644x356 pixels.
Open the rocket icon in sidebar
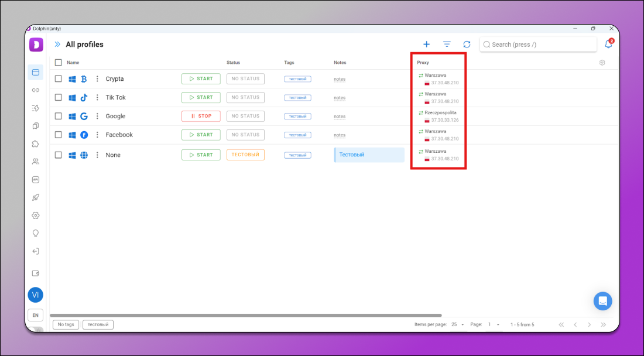(36, 197)
